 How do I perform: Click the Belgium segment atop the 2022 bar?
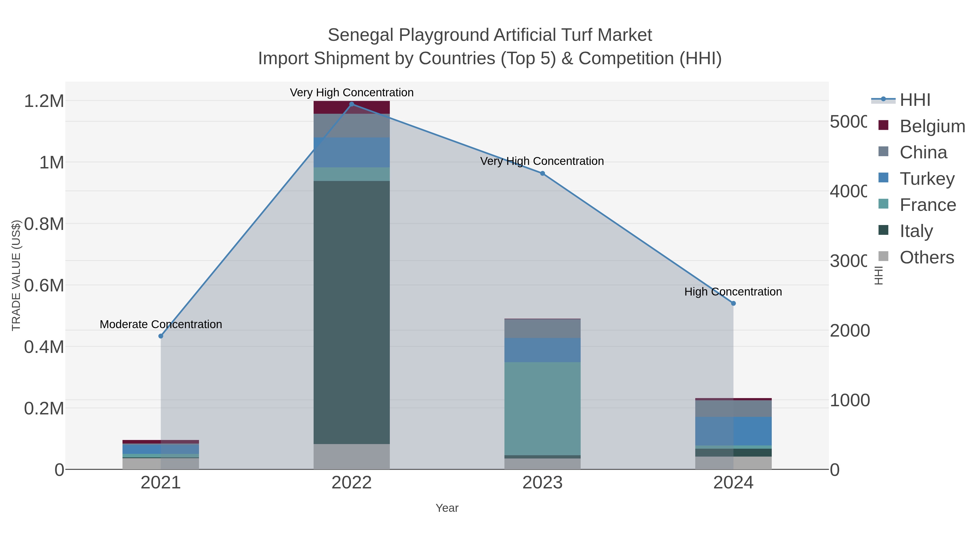351,107
